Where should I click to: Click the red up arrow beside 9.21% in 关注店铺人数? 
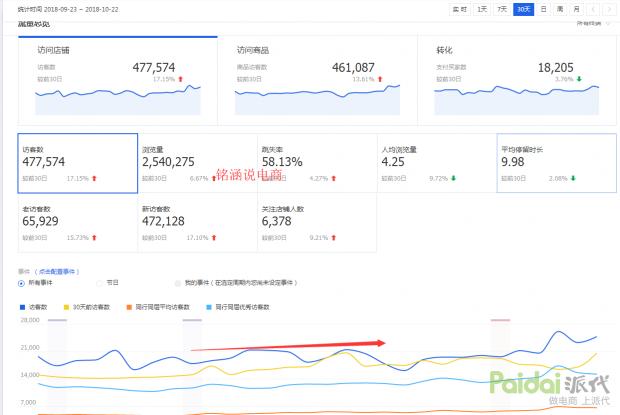click(334, 238)
